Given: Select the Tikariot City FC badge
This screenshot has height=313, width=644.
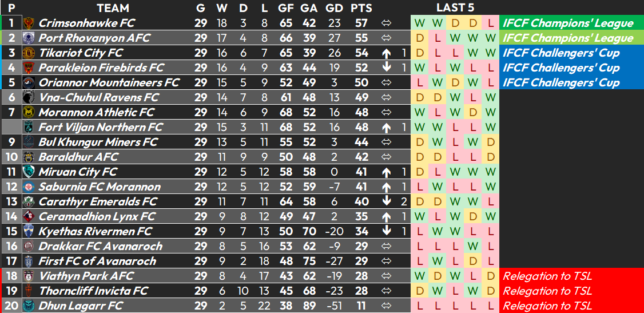Looking at the screenshot, I should [x=29, y=53].
